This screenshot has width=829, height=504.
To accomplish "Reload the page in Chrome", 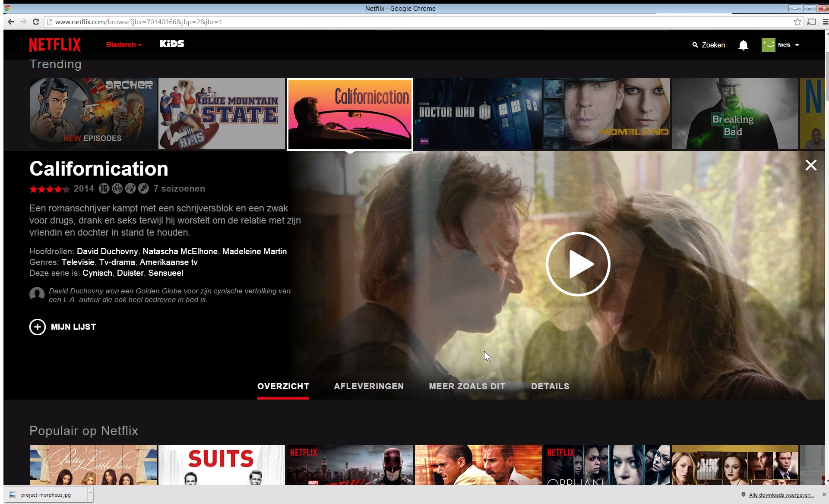I will click(x=36, y=22).
